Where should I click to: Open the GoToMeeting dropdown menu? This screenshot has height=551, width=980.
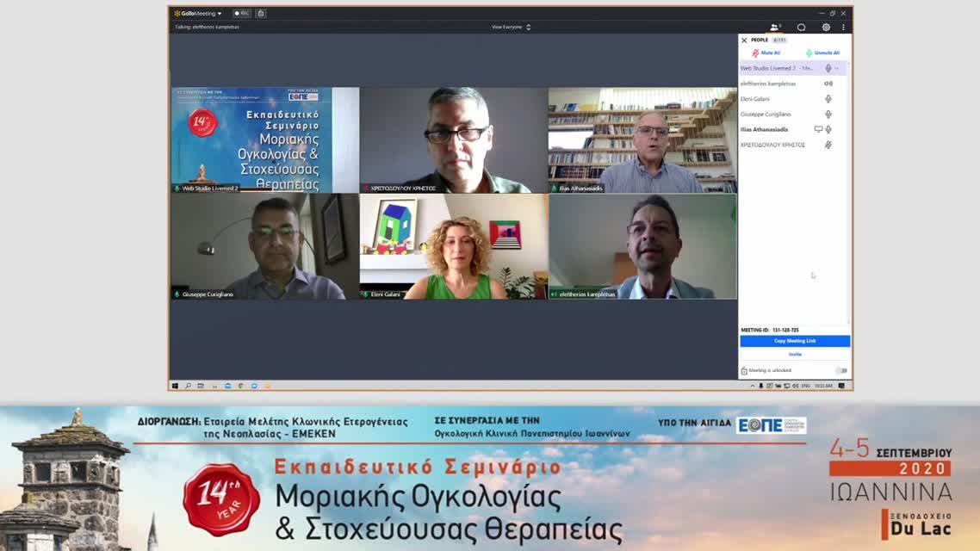pos(220,13)
